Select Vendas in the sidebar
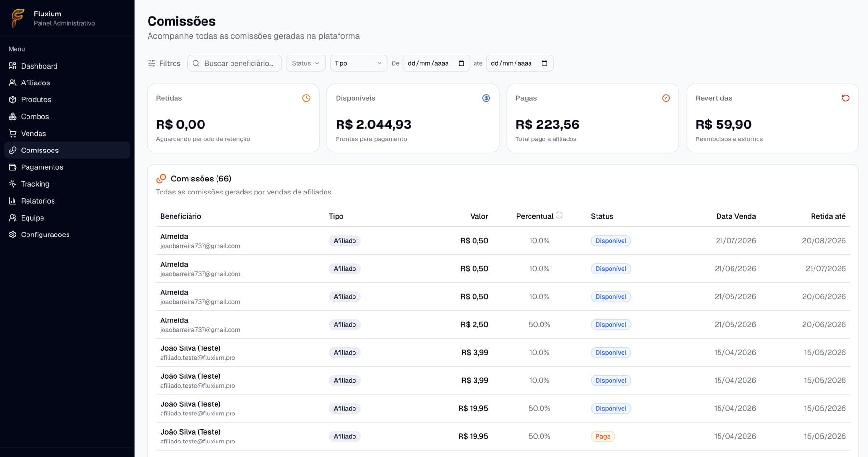The width and height of the screenshot is (868, 457). (x=67, y=133)
